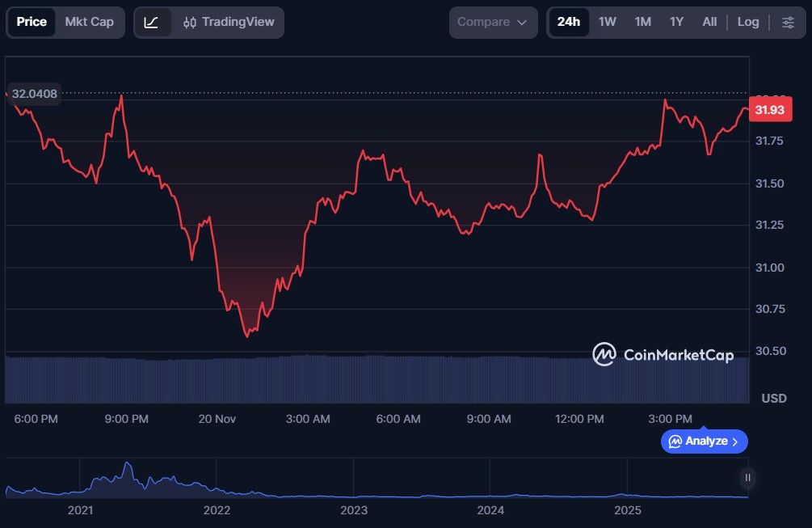Expand the Compare chevron arrow
Screen dimensions: 812x528
[x=522, y=22]
